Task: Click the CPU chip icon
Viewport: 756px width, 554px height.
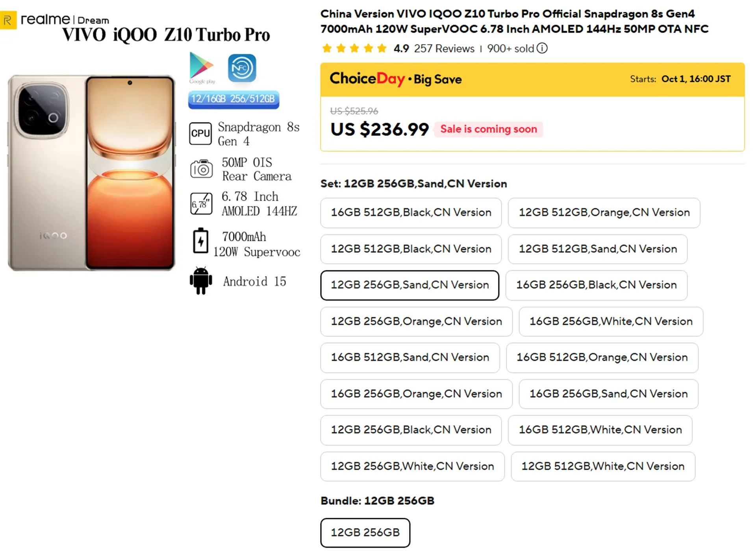Action: [x=200, y=134]
